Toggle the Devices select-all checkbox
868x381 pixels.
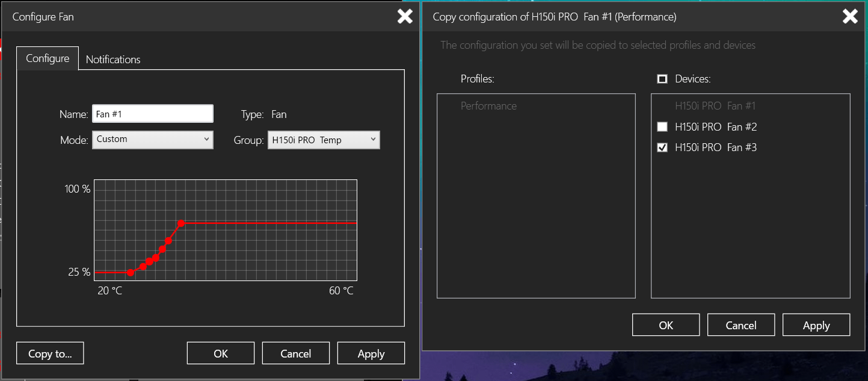(x=662, y=79)
